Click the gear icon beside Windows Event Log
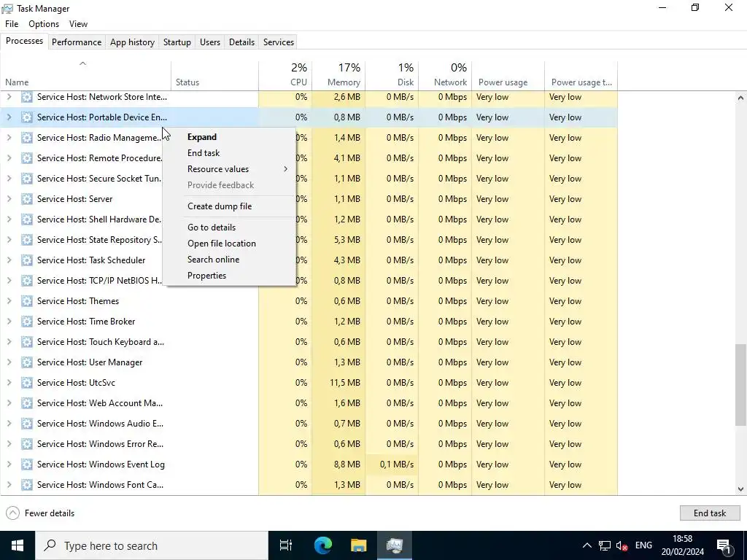Viewport: 747px width, 560px height. pos(27,464)
